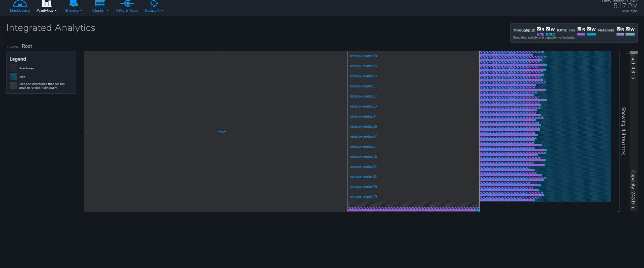The image size is (644, 268).
Task: Open netapp-centos01 directory
Action: [x=363, y=166]
